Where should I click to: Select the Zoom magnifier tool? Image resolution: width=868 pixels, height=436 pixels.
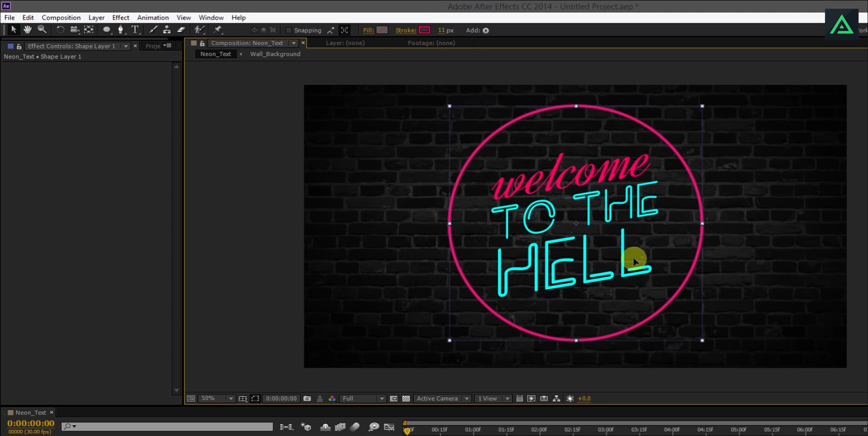click(x=42, y=30)
